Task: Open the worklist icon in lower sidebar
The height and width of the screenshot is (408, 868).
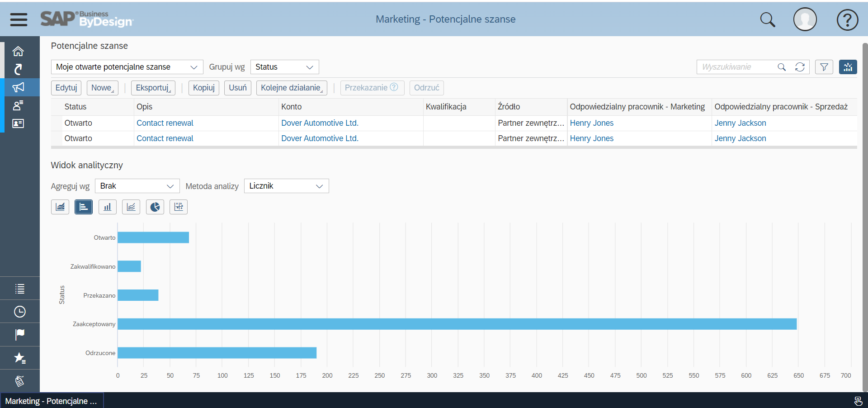Action: coord(19,289)
